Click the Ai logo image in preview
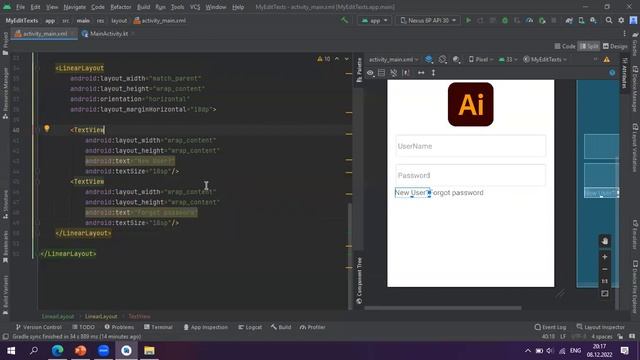This screenshot has height=360, width=640. (x=471, y=104)
